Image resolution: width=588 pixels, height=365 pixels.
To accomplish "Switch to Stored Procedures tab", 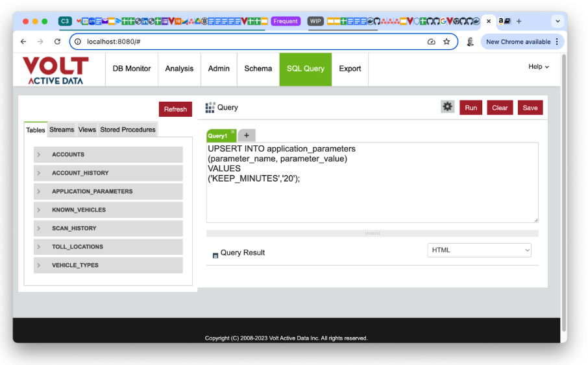I will point(127,130).
